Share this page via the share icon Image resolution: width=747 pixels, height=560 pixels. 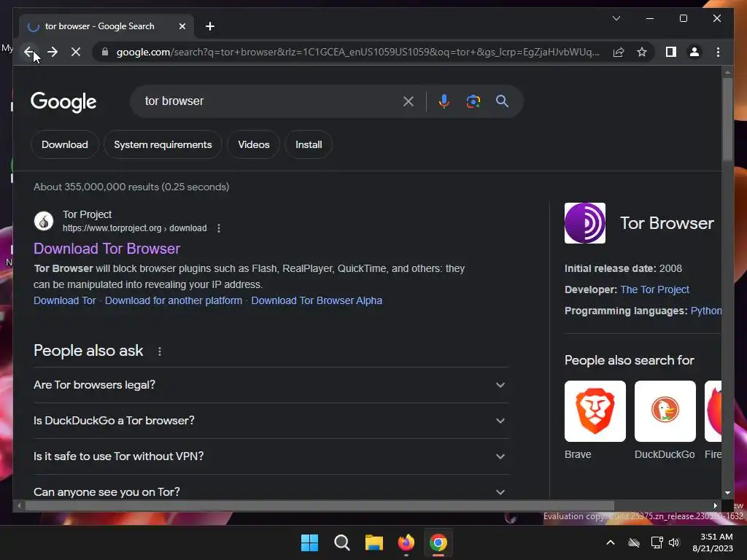point(619,52)
